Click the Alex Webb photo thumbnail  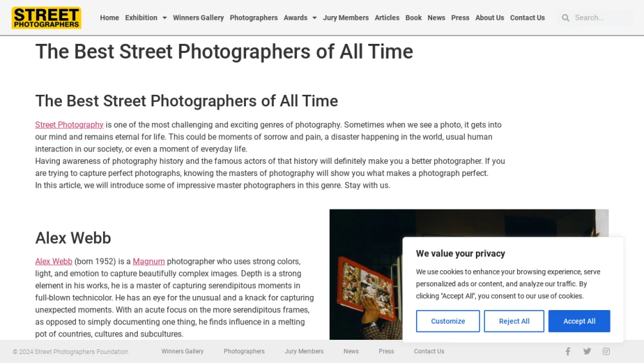click(x=366, y=274)
